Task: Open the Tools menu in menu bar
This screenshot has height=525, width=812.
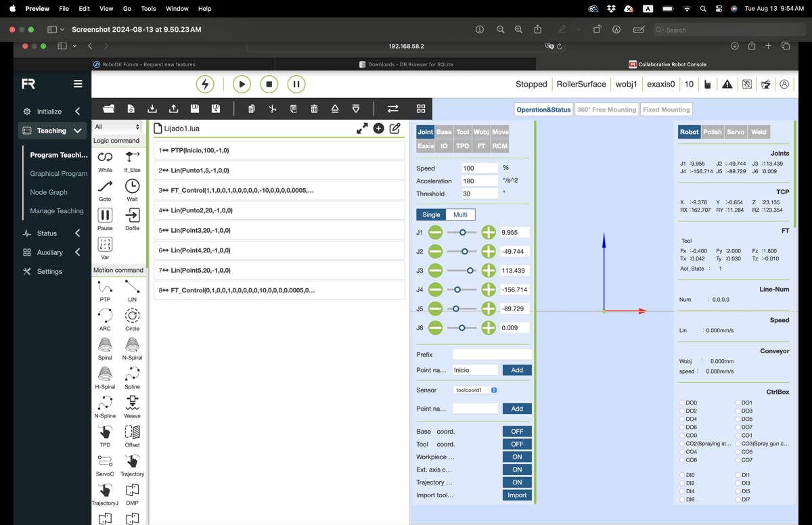Action: 148,9
